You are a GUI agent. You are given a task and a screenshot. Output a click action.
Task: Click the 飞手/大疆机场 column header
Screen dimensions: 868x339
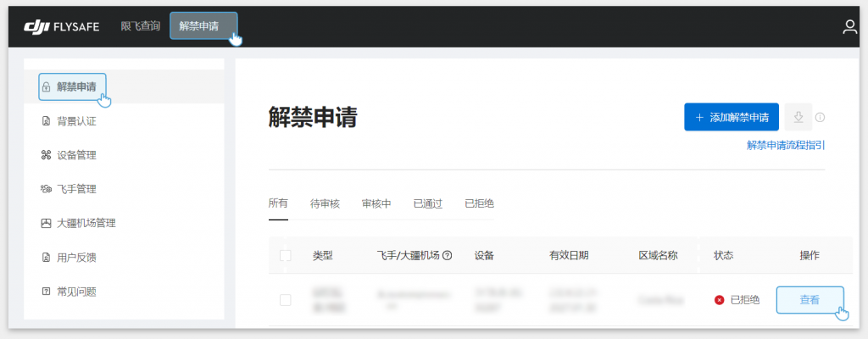[408, 255]
